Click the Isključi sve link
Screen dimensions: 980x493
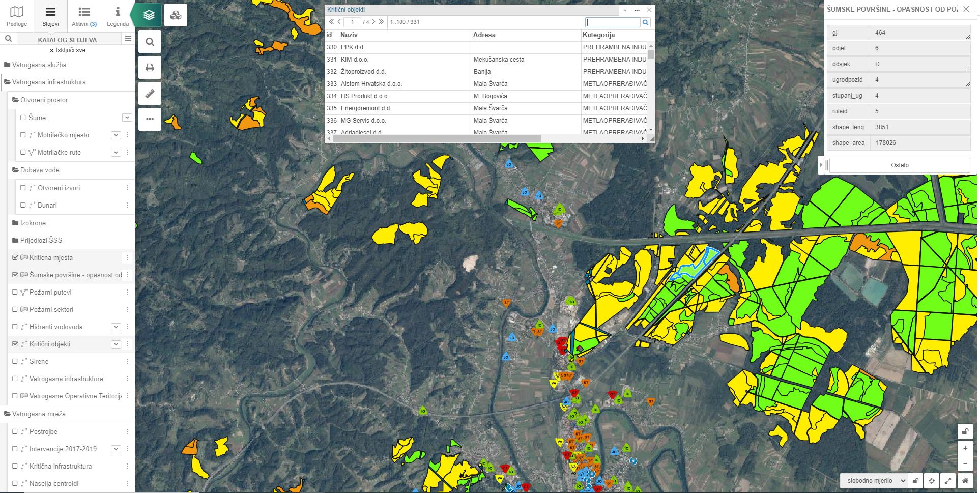68,50
